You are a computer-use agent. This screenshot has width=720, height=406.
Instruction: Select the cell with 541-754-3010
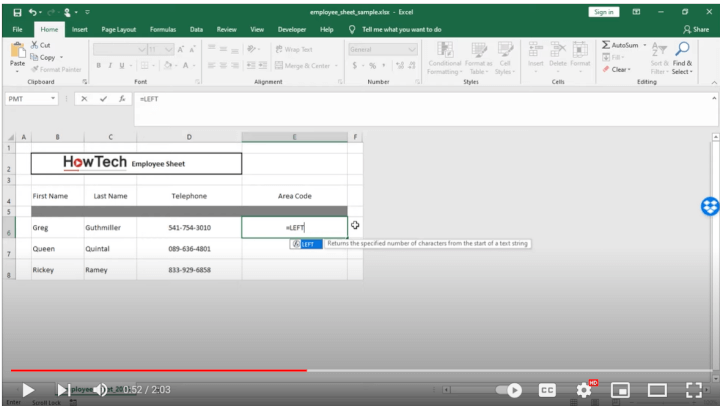[189, 227]
